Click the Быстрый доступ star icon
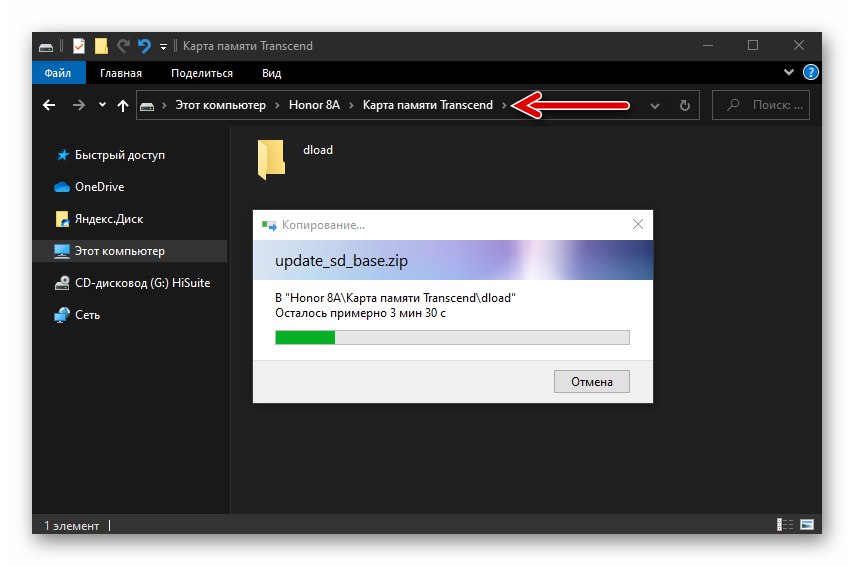This screenshot has height=566, width=854. pyautogui.click(x=63, y=155)
